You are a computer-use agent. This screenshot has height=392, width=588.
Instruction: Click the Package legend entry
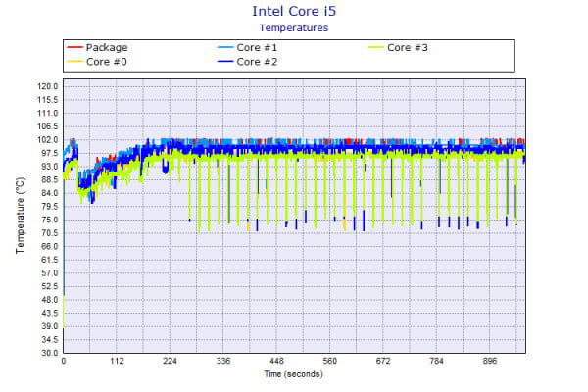[x=97, y=48]
